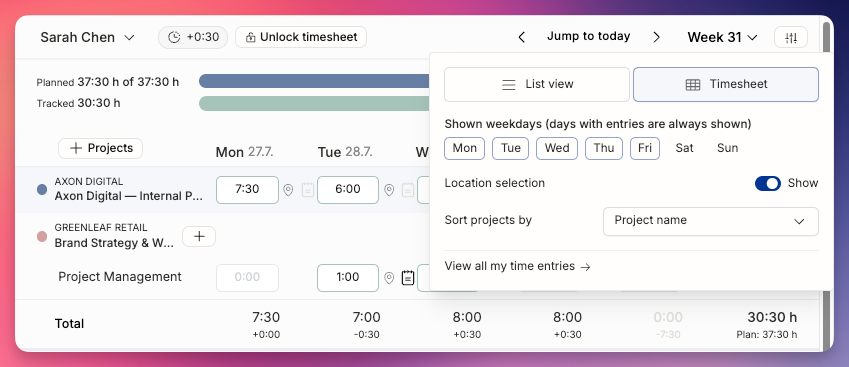The height and width of the screenshot is (367, 849).
Task: Open View all my time entries link
Action: (517, 266)
